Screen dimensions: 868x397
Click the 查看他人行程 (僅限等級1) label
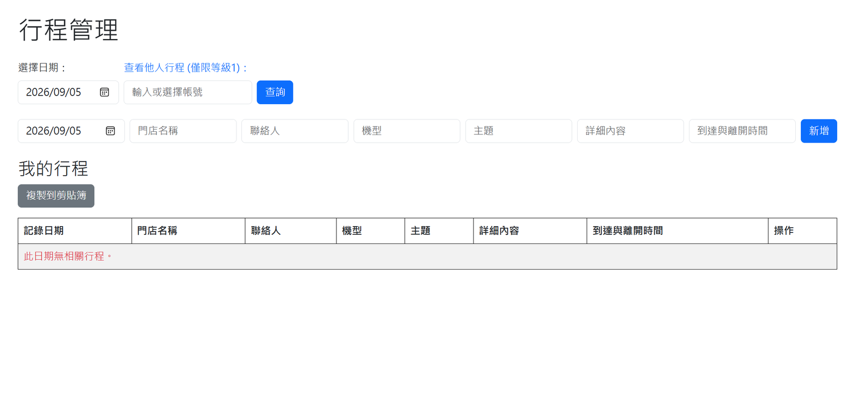click(186, 68)
